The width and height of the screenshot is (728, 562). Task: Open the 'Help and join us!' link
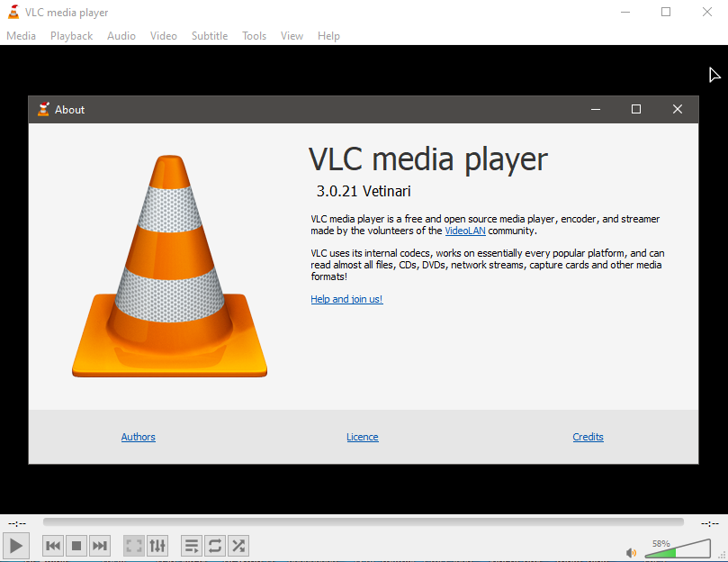(346, 299)
